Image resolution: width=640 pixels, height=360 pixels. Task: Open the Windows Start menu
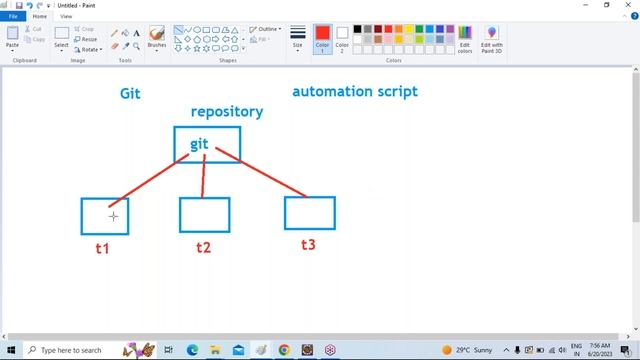11,350
